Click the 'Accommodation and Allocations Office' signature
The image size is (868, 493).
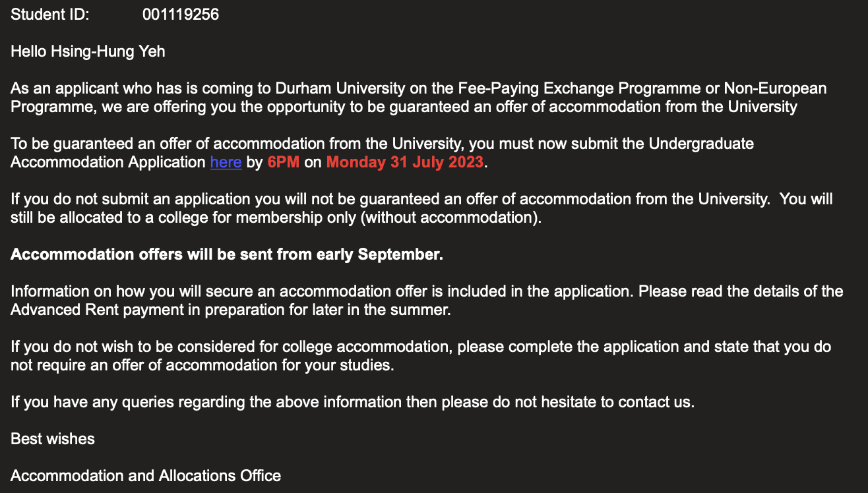tap(146, 476)
